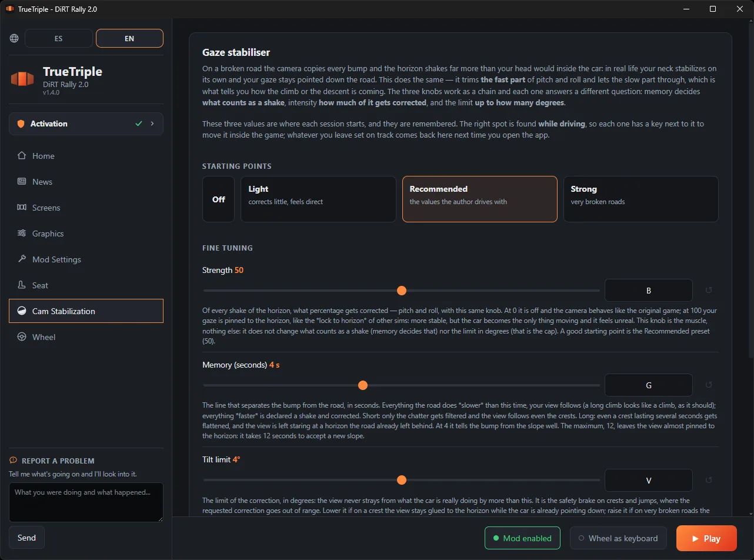Change the Memory key binding G
This screenshot has height=560, width=754.
click(649, 385)
